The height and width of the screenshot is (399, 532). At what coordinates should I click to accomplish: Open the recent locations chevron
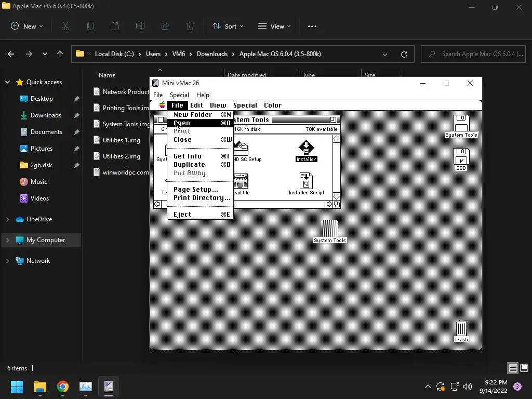coord(45,54)
